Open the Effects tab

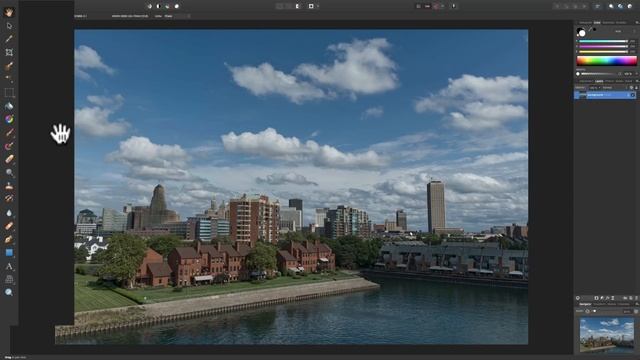(x=609, y=81)
